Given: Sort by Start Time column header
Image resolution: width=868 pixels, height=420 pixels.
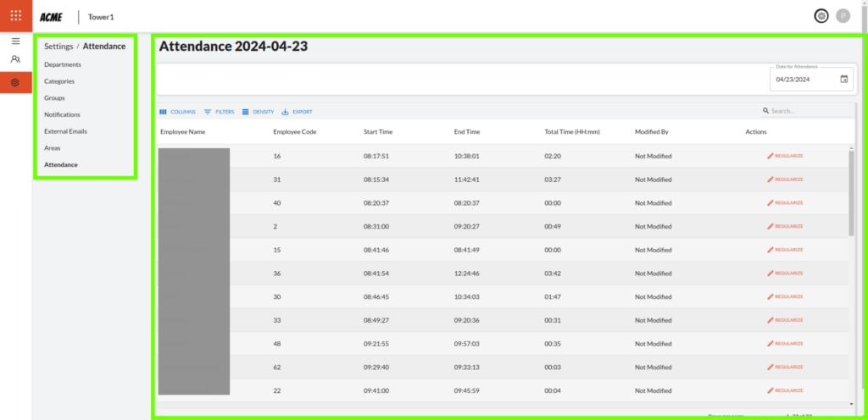Looking at the screenshot, I should [x=378, y=132].
